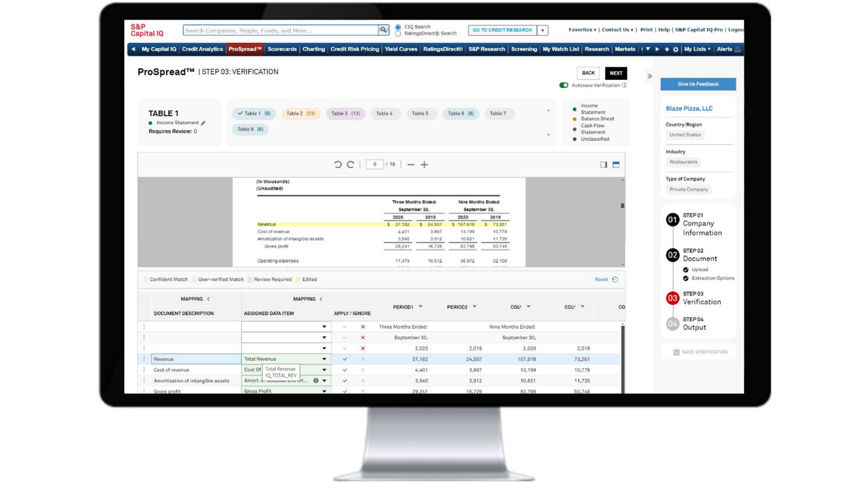Click the Revenue description cell
The height and width of the screenshot is (488, 868).
click(196, 359)
